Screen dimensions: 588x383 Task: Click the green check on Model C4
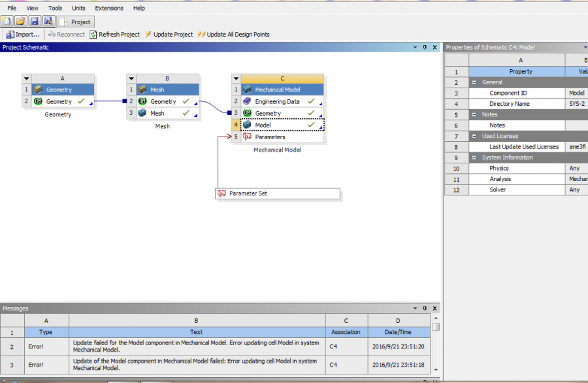(x=311, y=125)
